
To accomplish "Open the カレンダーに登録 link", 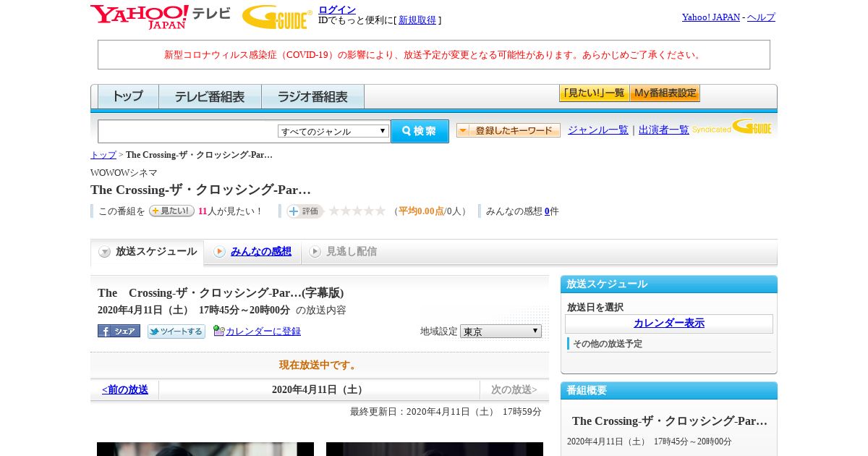I will pyautogui.click(x=263, y=332).
